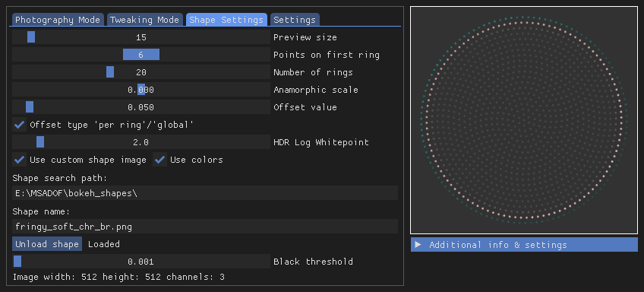Adjust the Points on first ring slider
Viewport: 644px width, 292px height.
point(141,55)
